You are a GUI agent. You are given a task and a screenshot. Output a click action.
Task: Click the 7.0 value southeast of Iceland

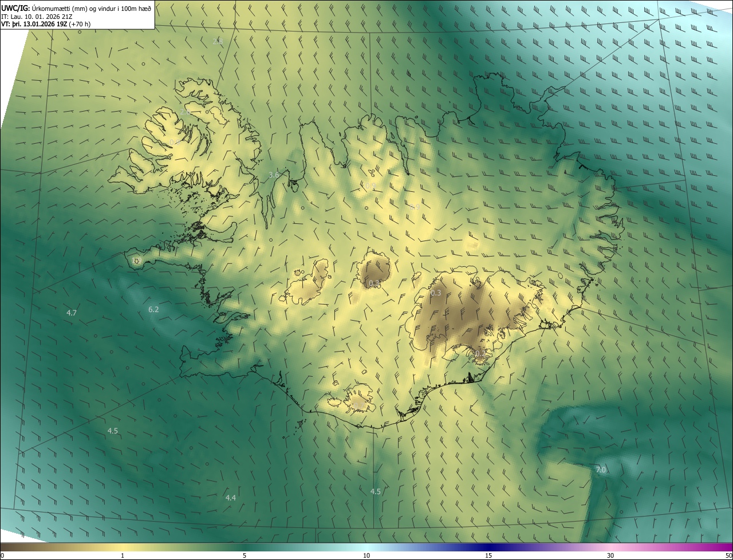[601, 470]
